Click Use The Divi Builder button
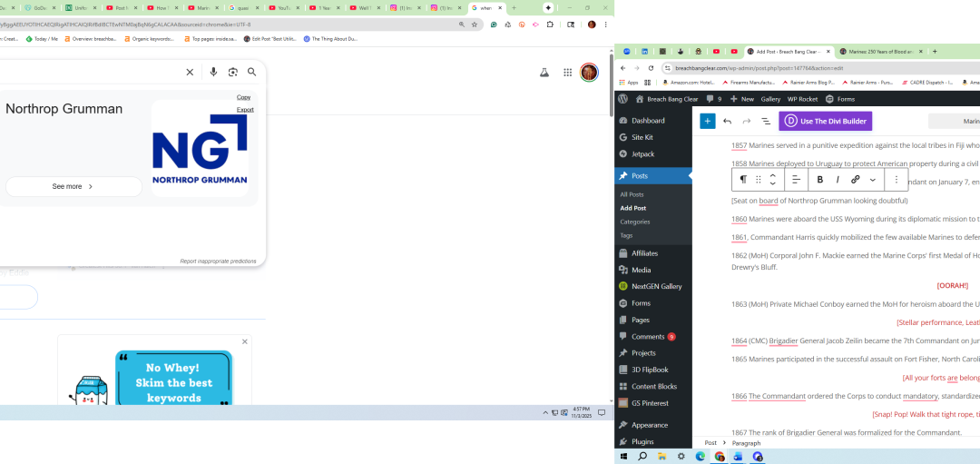Screen dimensions: 980x464 tap(825, 122)
